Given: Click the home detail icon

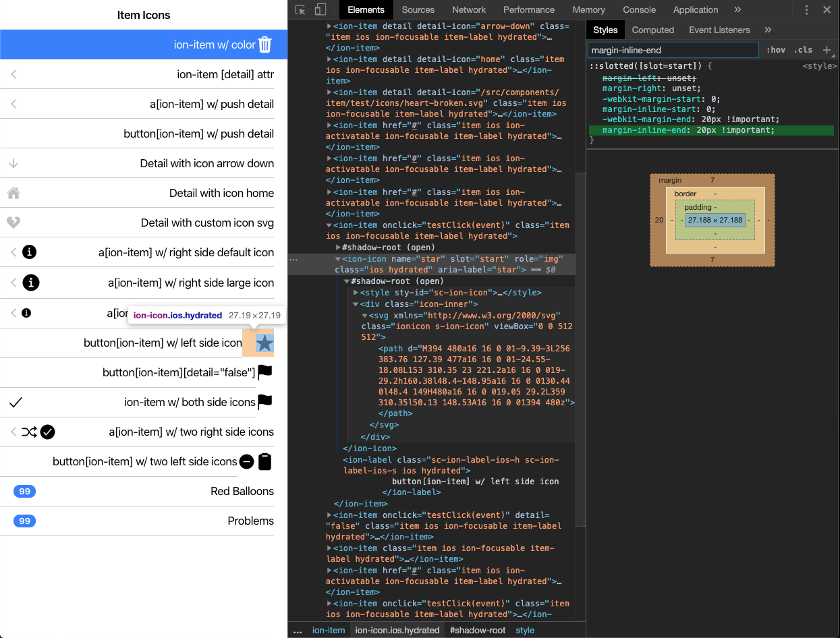Looking at the screenshot, I should click(13, 193).
